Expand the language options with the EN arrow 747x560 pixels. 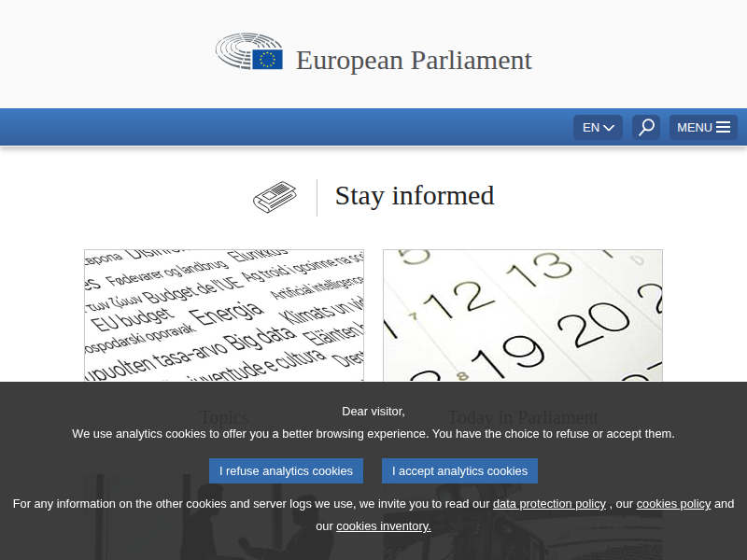click(x=609, y=127)
